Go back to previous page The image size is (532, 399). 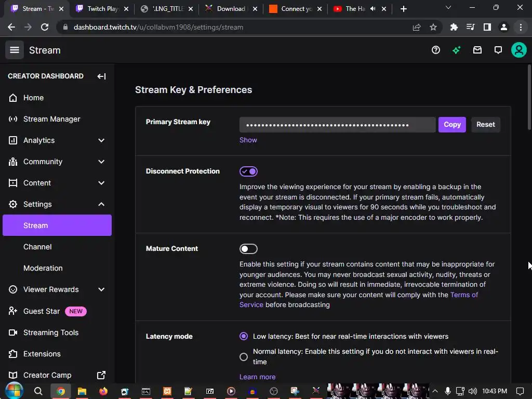point(11,27)
